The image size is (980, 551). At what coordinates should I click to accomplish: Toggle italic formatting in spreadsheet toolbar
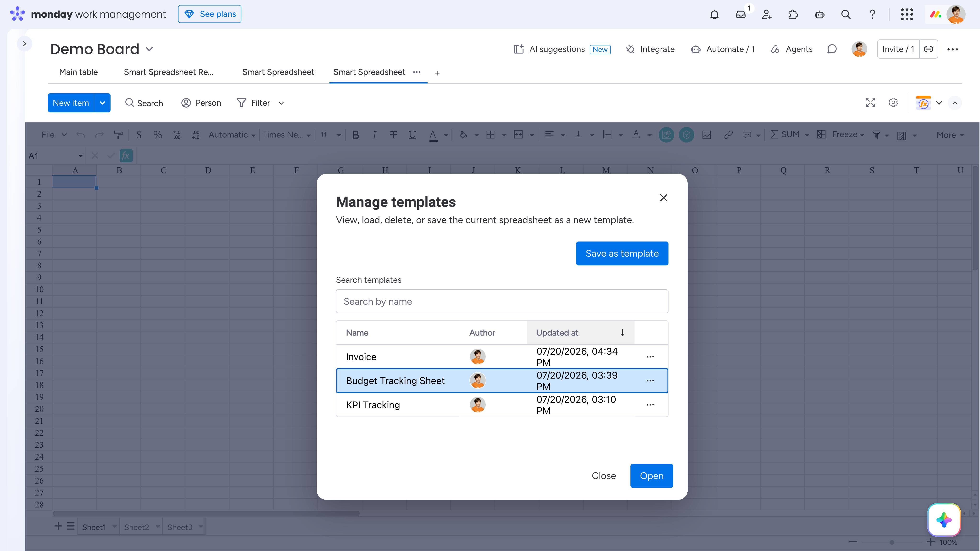374,135
